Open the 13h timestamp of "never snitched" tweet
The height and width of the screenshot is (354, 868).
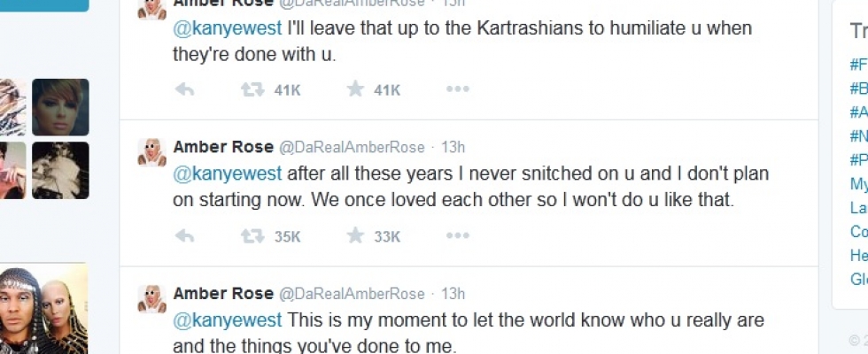[x=453, y=147]
